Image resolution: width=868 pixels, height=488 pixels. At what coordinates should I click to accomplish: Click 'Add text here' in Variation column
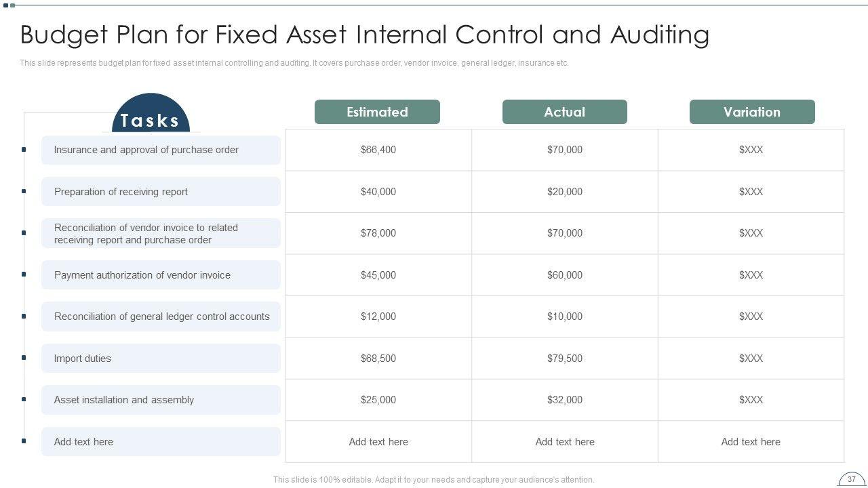click(x=751, y=442)
